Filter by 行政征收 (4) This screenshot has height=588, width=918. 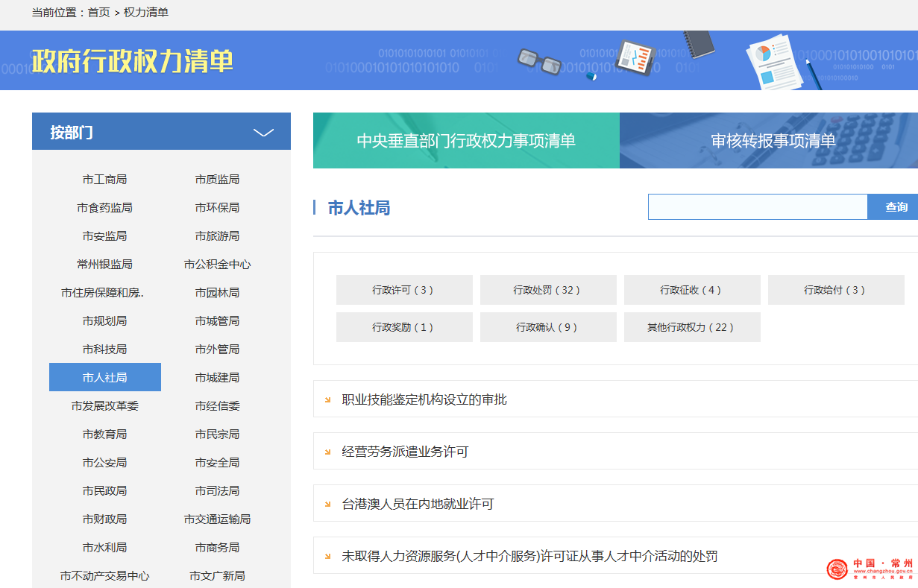(691, 290)
